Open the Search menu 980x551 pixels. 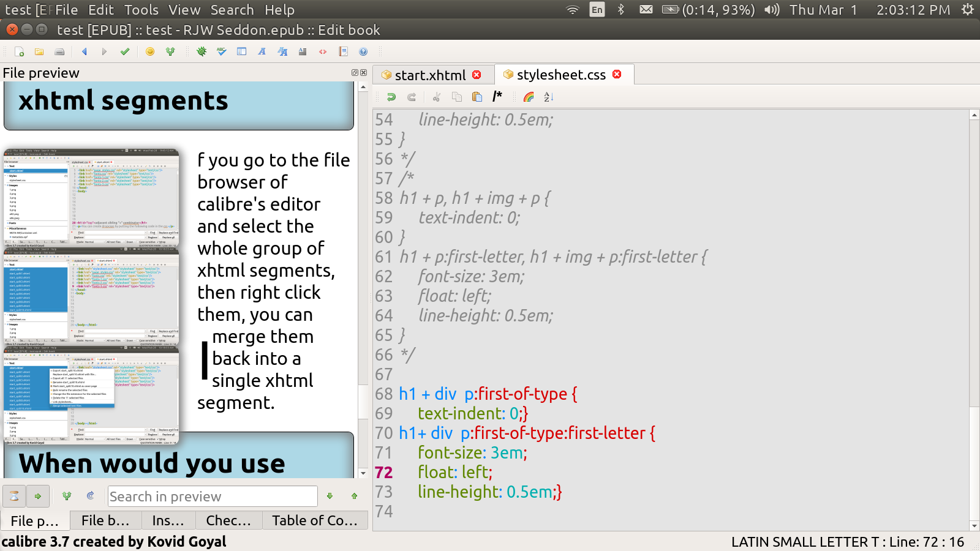[x=232, y=10]
